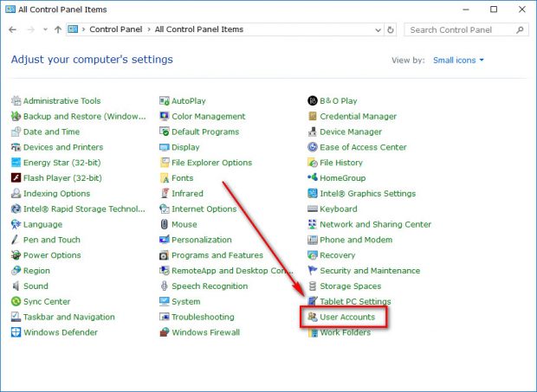Click the Power Options icon

tap(16, 255)
